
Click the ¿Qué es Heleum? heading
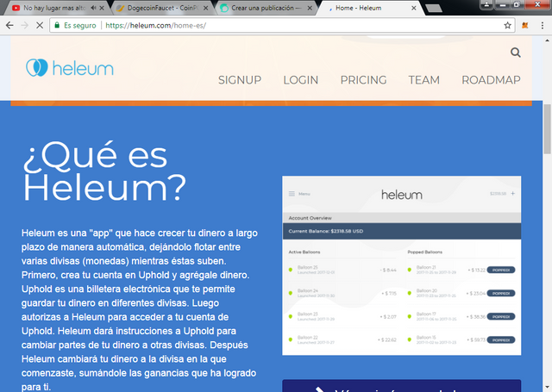coord(104,171)
